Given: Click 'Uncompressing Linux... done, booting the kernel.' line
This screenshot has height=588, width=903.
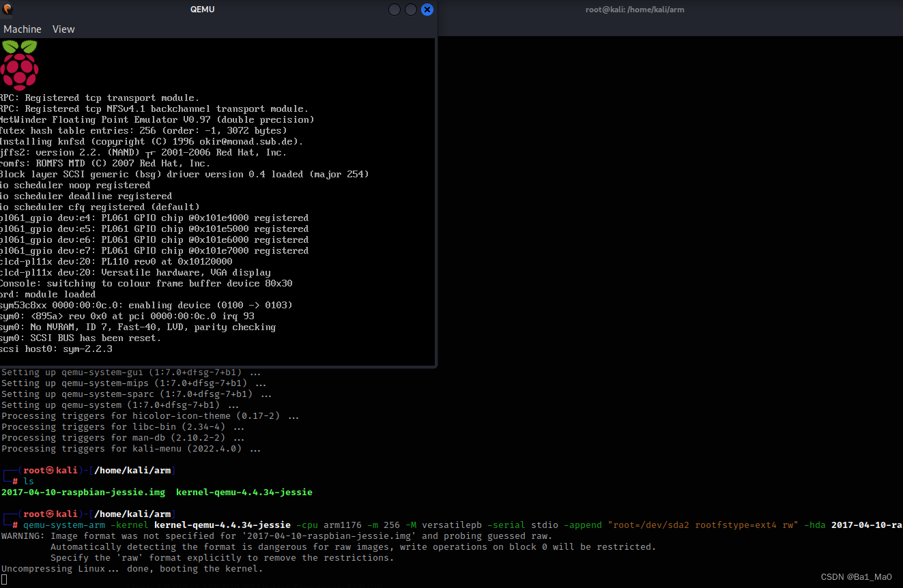Looking at the screenshot, I should coord(132,569).
